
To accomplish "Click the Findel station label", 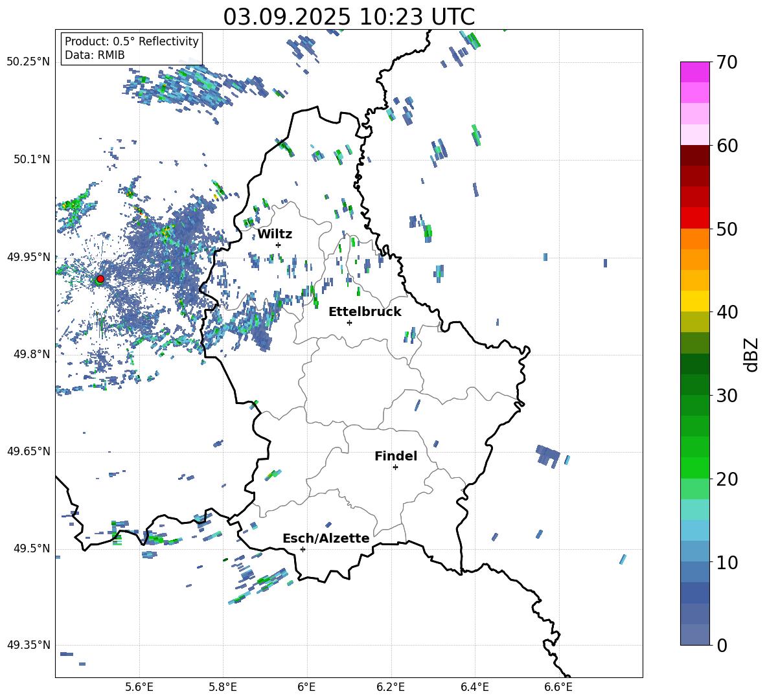I will click(x=396, y=456).
